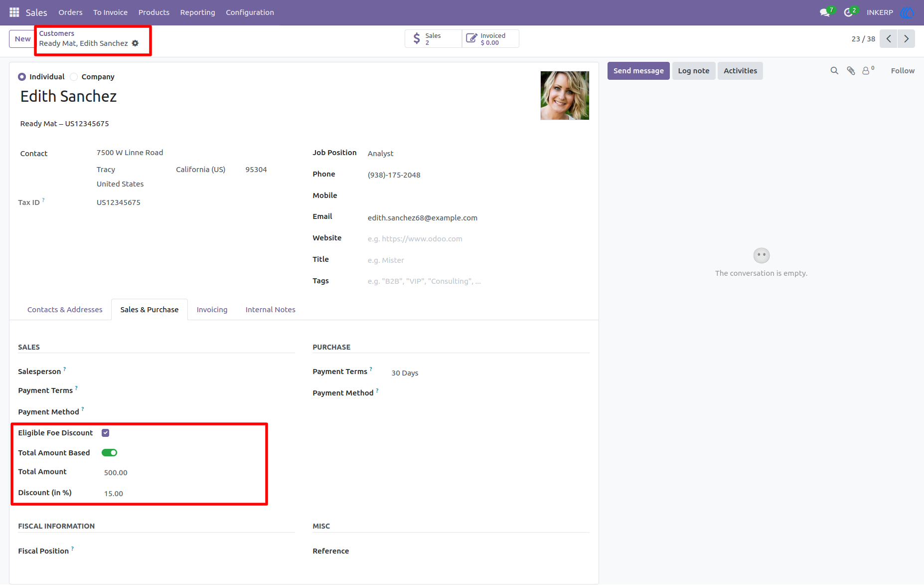Screen dimensions: 924x585
Task: Open the Title selection field
Action: tap(478, 260)
